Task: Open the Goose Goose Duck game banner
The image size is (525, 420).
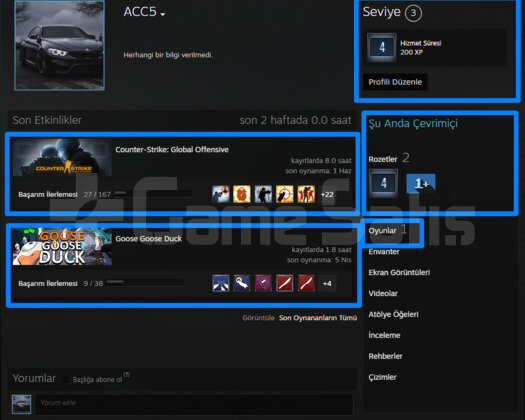Action: (62, 247)
